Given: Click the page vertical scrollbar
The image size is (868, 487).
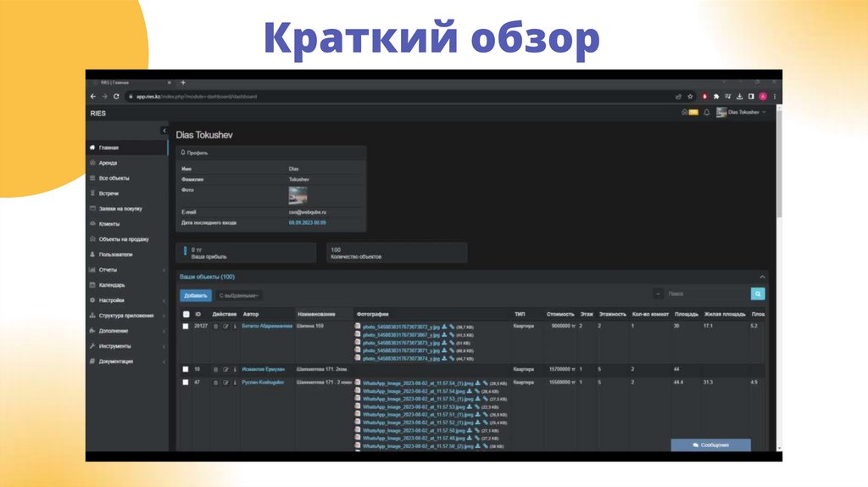Looking at the screenshot, I should (779, 164).
